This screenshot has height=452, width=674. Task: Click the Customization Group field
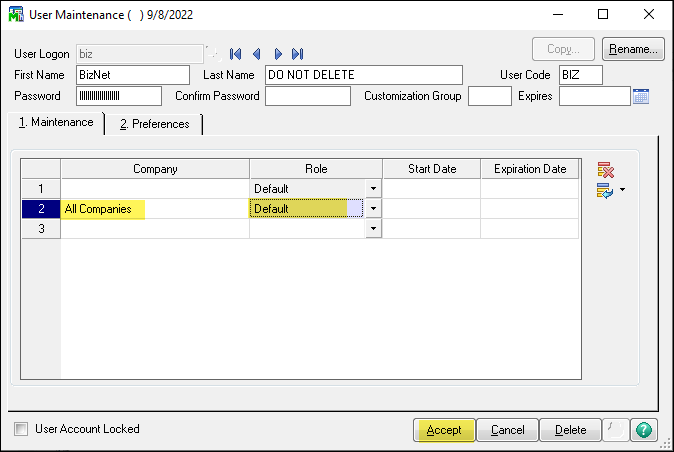point(490,96)
